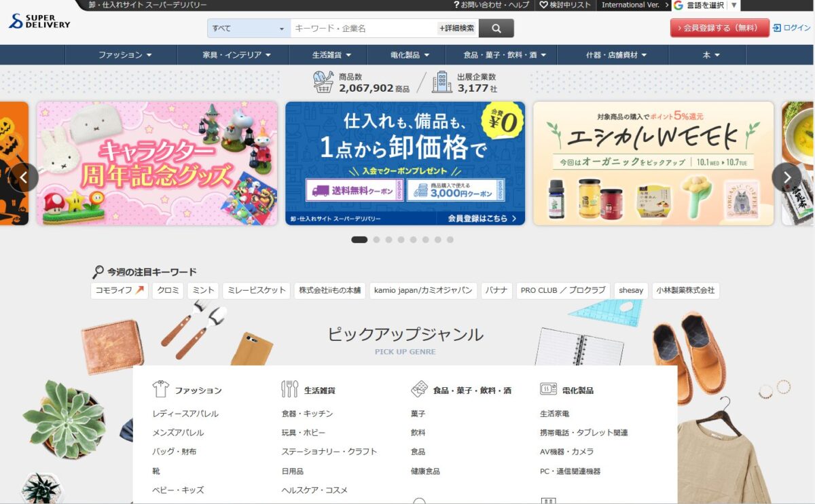815x504 pixels.
Task: Open the 検討中リスト heart wishlist
Action: click(565, 5)
